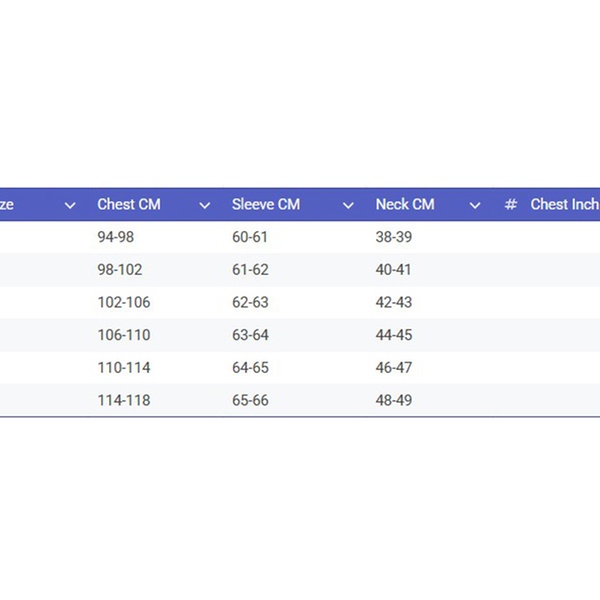Open the Chest CM column dropdown arrow

[205, 205]
